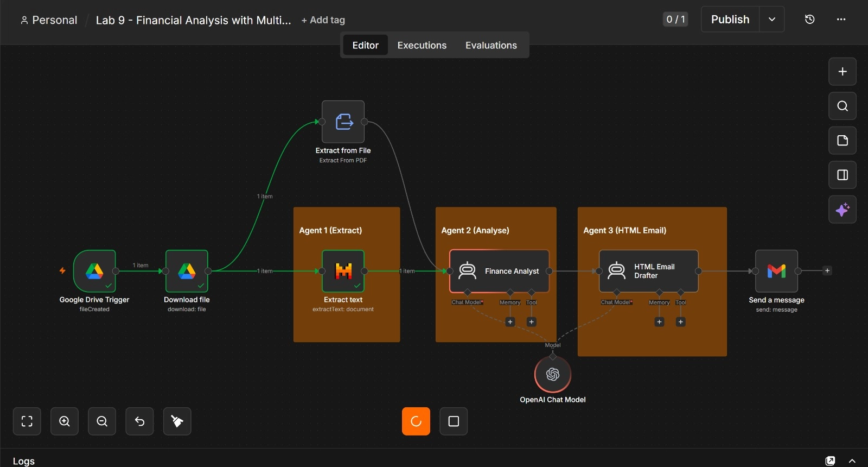The image size is (868, 467).
Task: Add Memory to Finance Analyst
Action: (x=510, y=322)
